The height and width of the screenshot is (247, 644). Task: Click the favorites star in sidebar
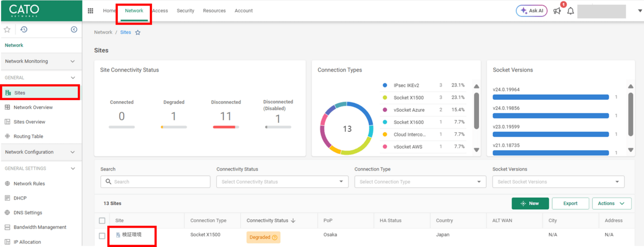click(x=7, y=30)
